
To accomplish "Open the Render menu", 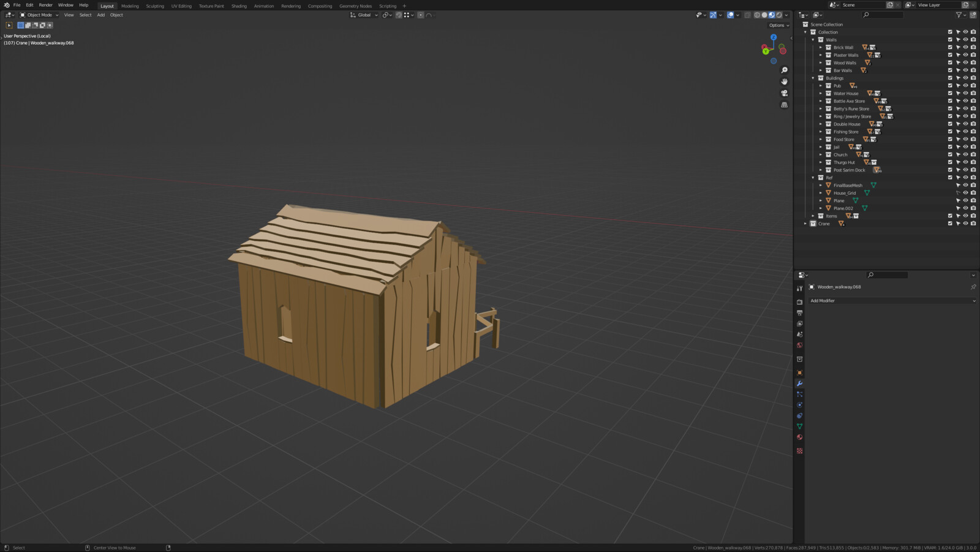I will (46, 5).
